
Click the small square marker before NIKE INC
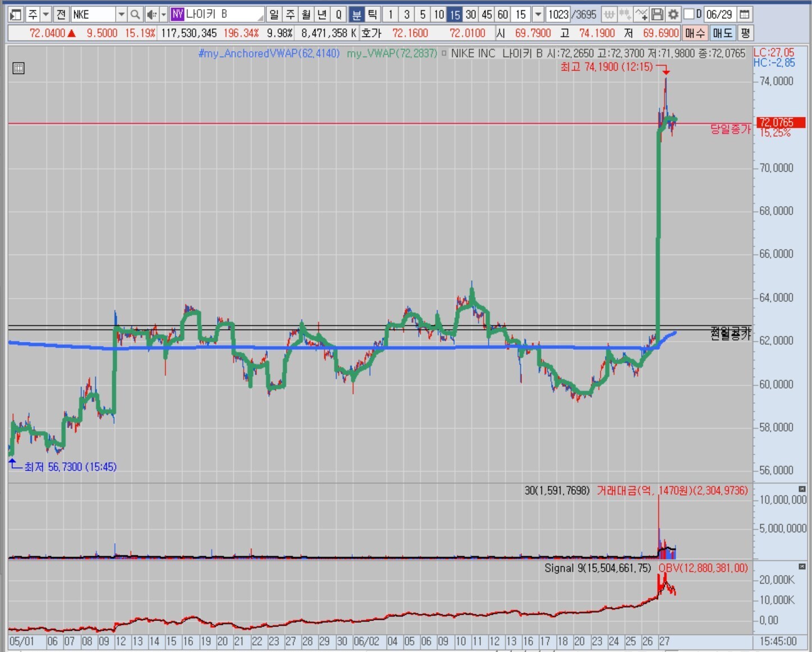click(x=444, y=53)
